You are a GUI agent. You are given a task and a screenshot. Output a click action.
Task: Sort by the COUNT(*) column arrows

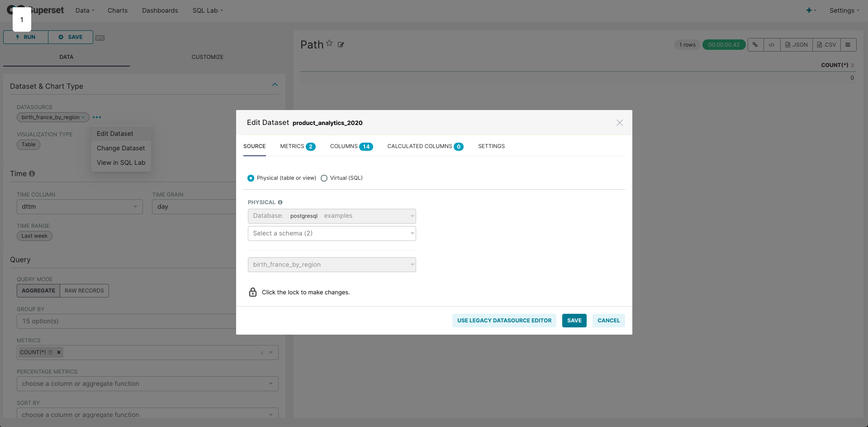pyautogui.click(x=853, y=65)
